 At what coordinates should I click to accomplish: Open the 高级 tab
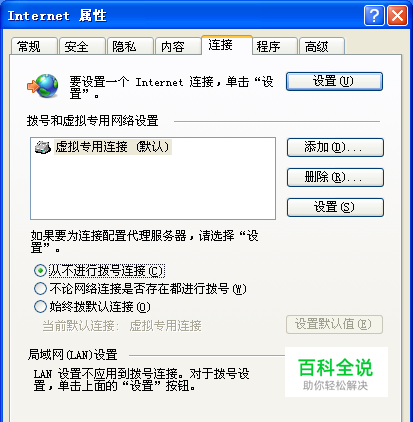click(x=322, y=46)
